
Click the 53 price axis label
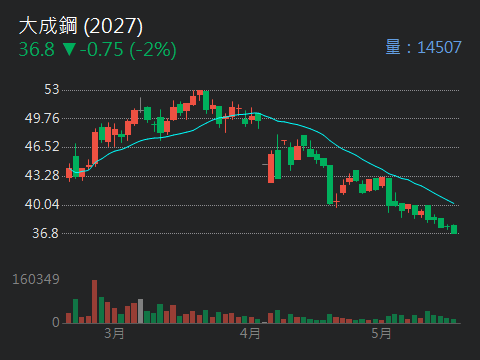point(52,90)
